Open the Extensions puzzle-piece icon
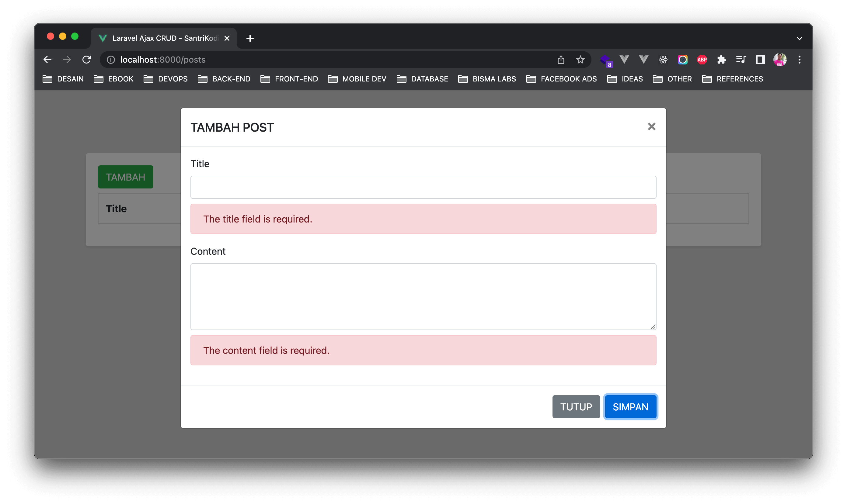 (x=721, y=60)
